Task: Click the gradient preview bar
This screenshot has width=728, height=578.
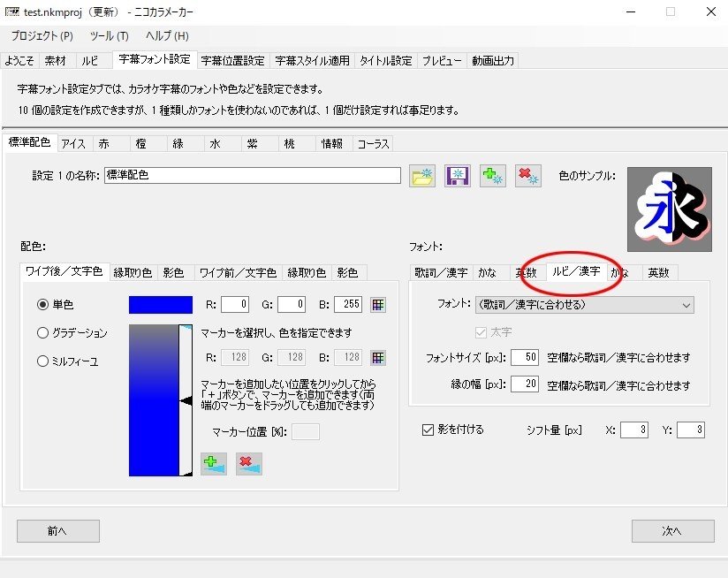Action: pos(154,400)
